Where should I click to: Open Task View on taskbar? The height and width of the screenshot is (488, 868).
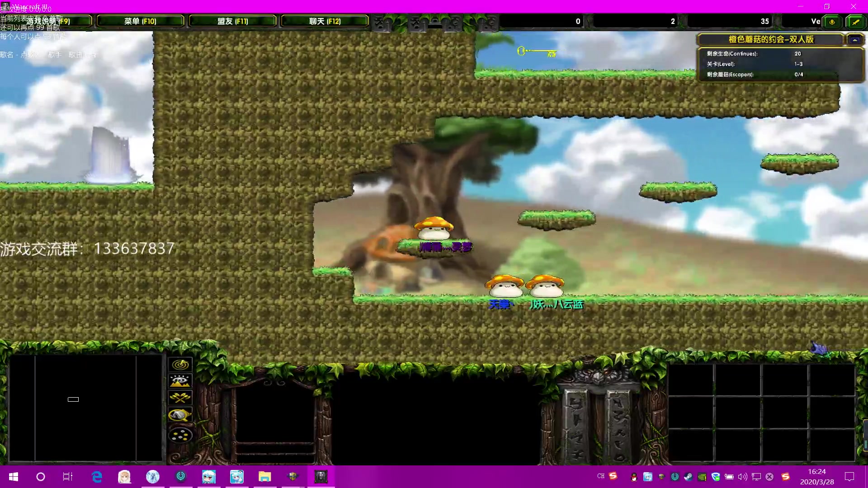coord(68,477)
